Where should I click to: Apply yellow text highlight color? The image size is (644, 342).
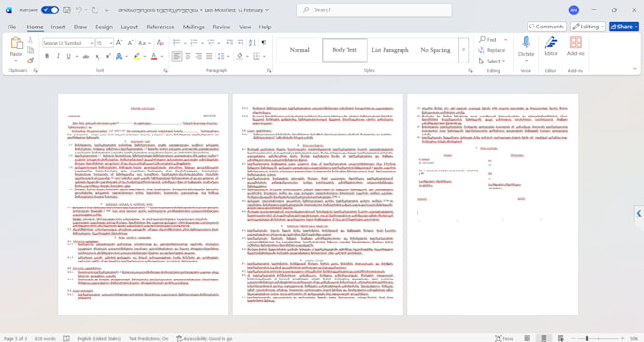tap(136, 56)
